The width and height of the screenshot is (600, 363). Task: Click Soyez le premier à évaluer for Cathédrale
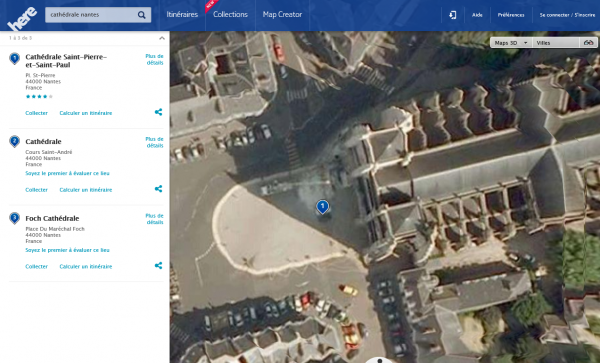(x=67, y=173)
